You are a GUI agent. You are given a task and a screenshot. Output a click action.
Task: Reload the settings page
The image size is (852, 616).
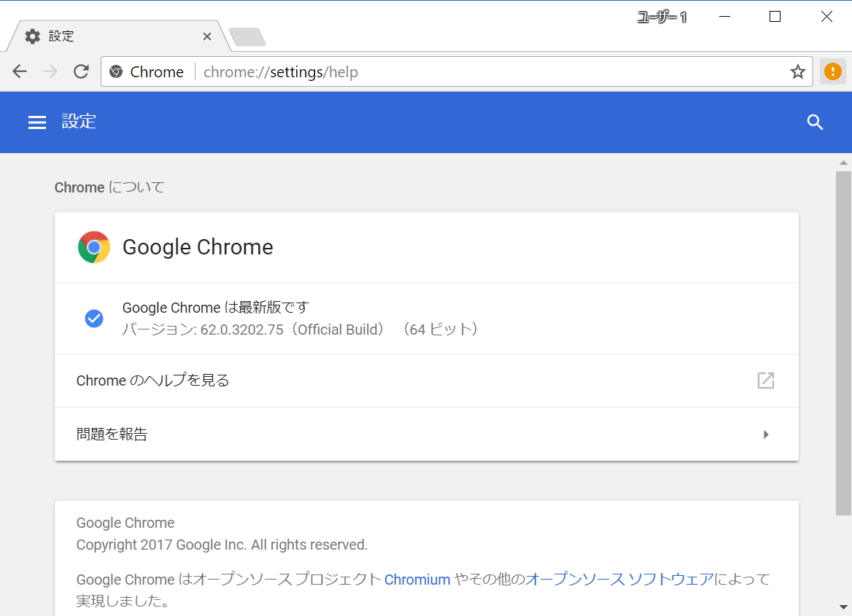point(81,71)
